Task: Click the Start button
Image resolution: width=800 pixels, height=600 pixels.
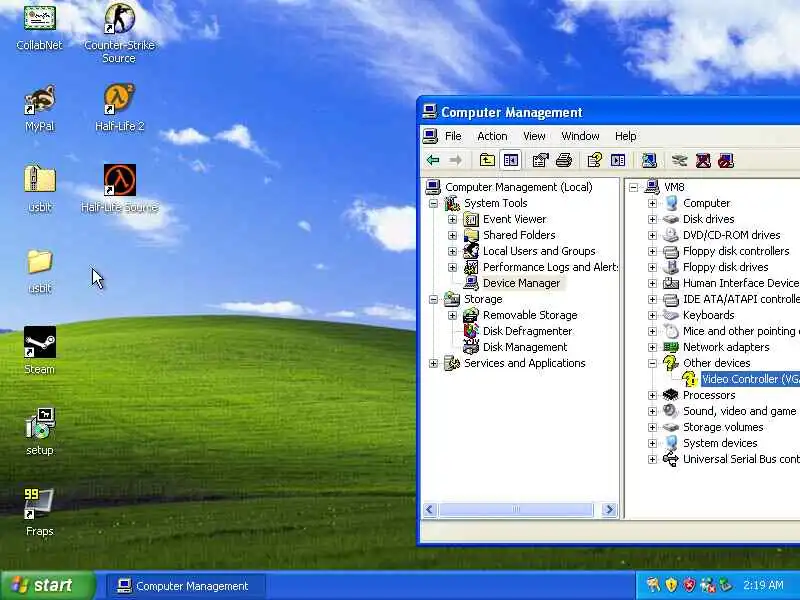Action: click(x=48, y=585)
